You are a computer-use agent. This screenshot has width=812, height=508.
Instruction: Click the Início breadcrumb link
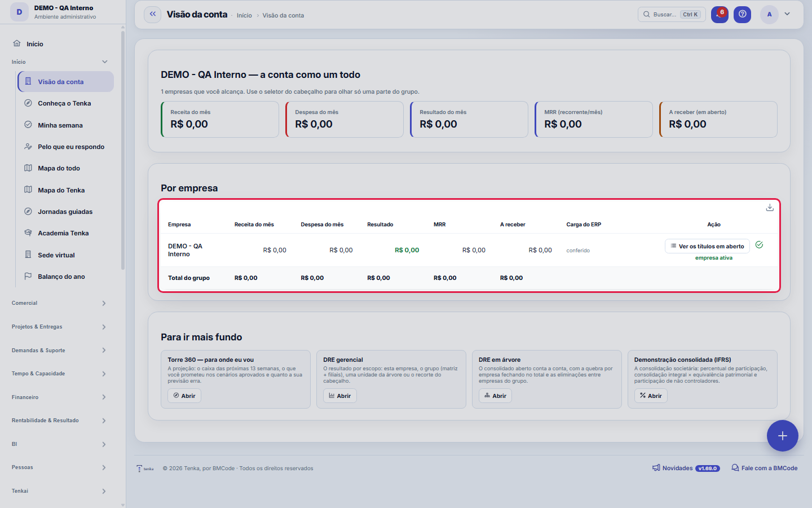pos(244,15)
